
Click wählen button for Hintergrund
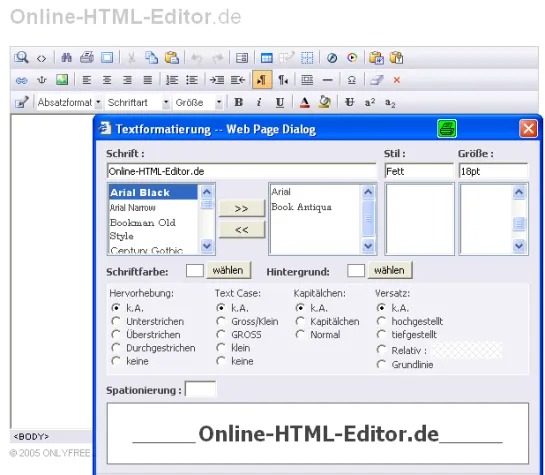390,270
